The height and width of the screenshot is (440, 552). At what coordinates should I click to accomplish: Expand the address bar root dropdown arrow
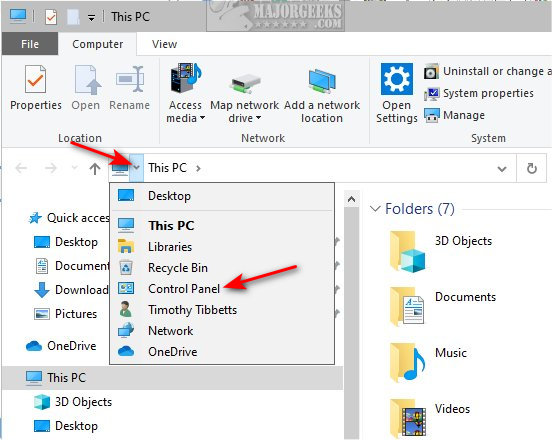[137, 168]
